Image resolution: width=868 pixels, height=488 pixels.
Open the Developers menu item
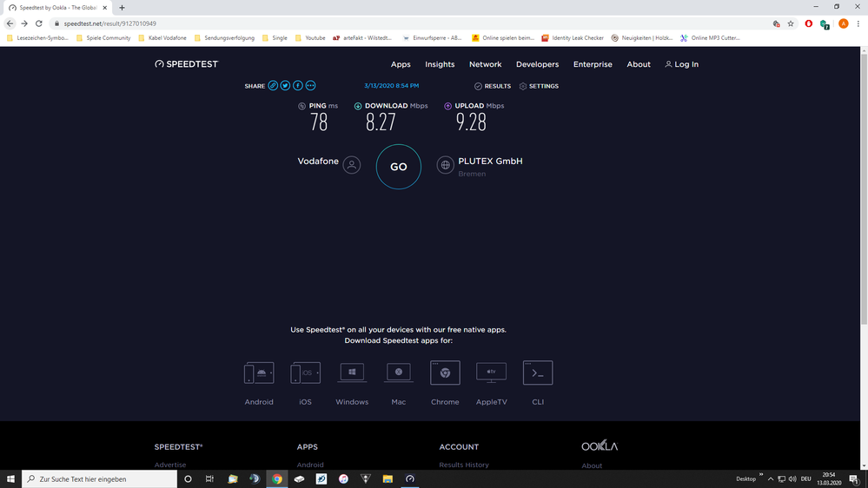(x=538, y=64)
